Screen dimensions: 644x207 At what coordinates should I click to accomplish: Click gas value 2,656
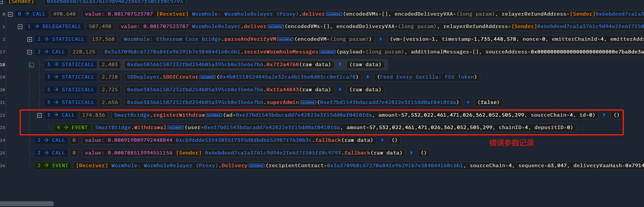110,102
